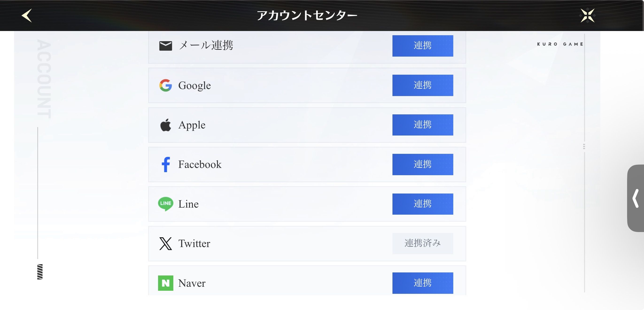This screenshot has width=644, height=310.
Task: Click the mail envelope icon
Action: click(x=166, y=46)
